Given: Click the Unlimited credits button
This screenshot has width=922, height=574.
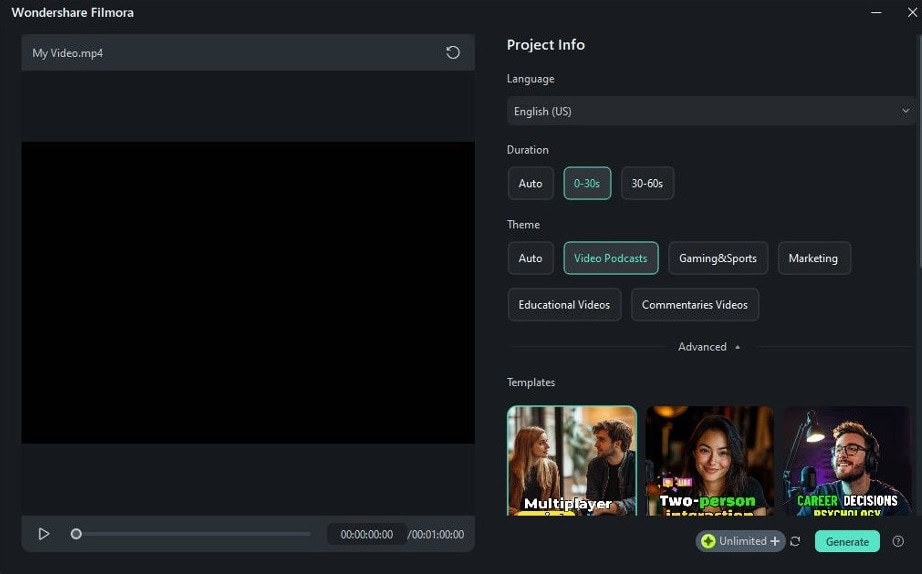Looking at the screenshot, I should click(740, 541).
